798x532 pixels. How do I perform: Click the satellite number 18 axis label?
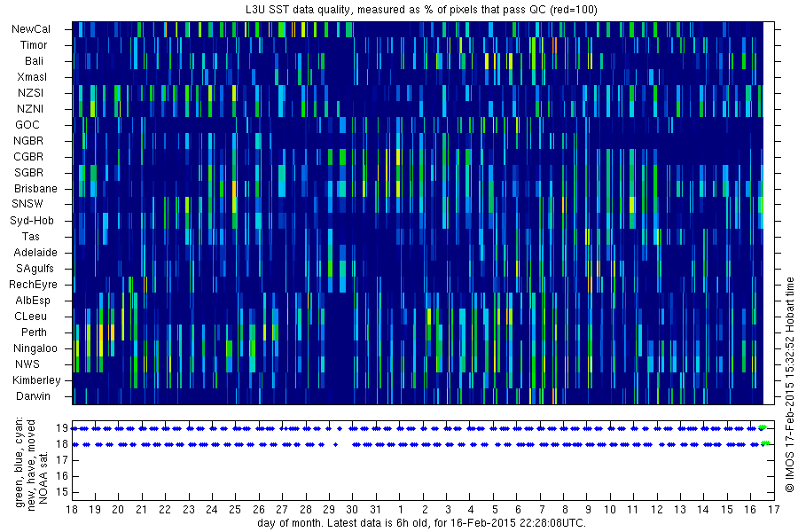click(x=62, y=444)
